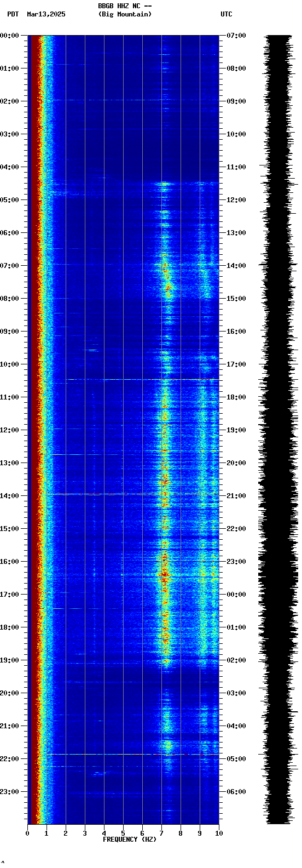This screenshot has width=302, height=868.
Task: Click the 'FREQUENCY (HZ)' axis label
Action: click(x=130, y=840)
